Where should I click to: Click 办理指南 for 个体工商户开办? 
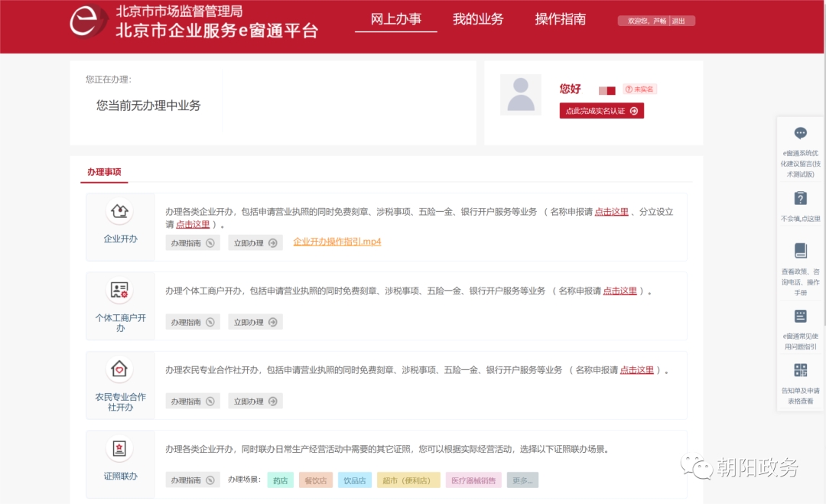click(x=192, y=323)
